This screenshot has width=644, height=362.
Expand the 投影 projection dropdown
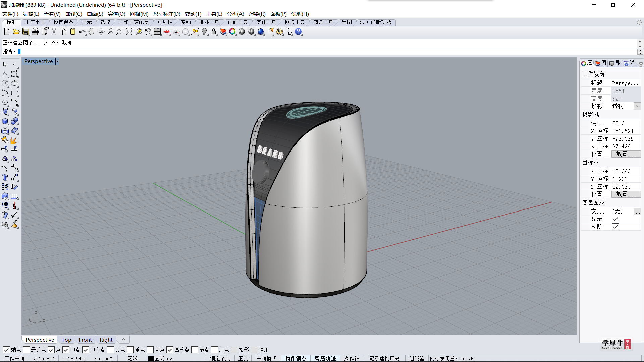point(637,106)
